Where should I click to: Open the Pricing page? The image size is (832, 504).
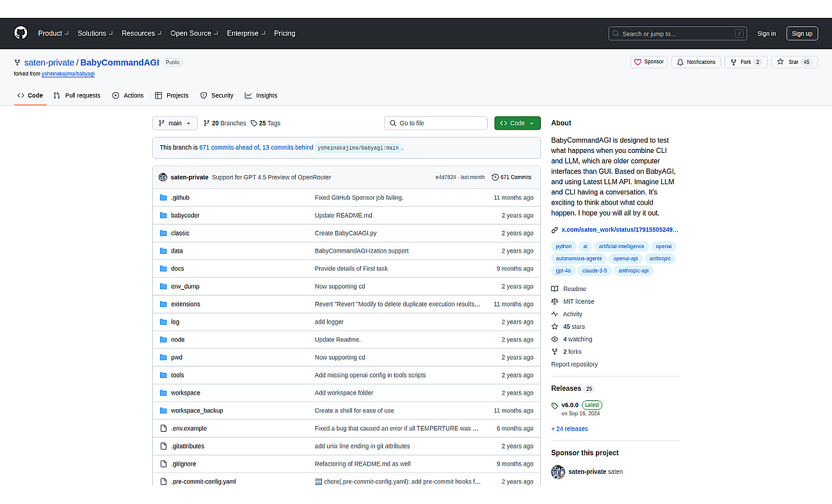tap(285, 33)
